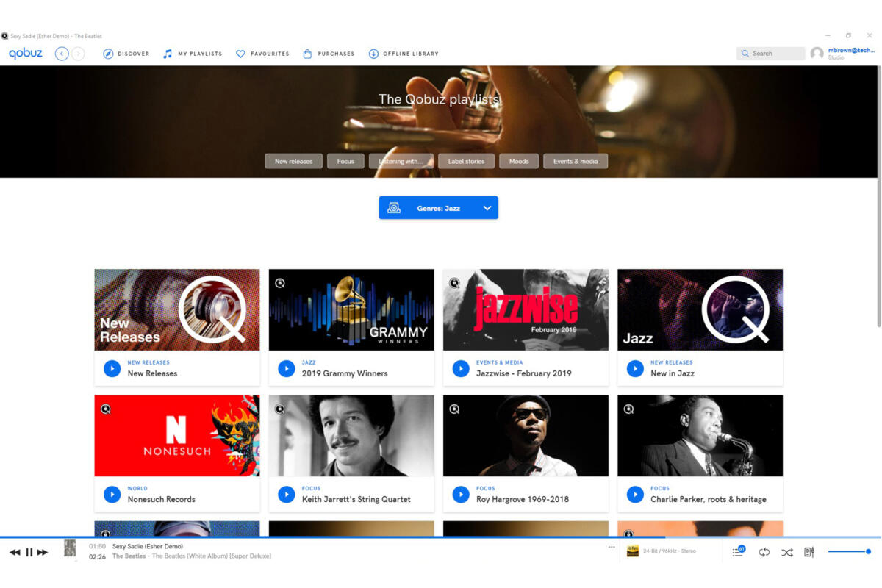The image size is (882, 588).
Task: Open the Keith Jarrett portrait thumbnail
Action: tap(351, 435)
